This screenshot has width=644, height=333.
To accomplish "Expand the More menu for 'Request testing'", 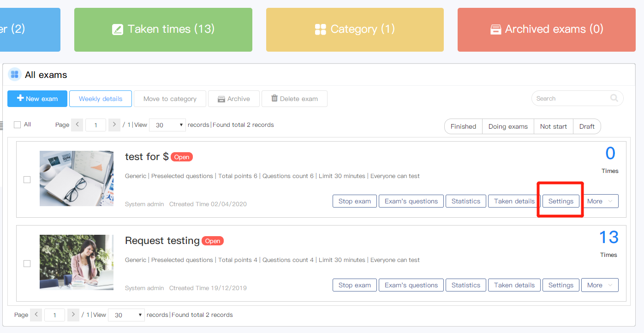I will click(600, 285).
